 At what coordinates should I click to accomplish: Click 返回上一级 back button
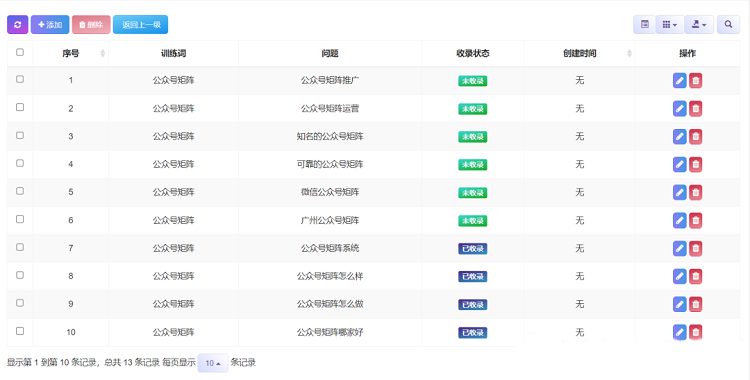[x=141, y=25]
